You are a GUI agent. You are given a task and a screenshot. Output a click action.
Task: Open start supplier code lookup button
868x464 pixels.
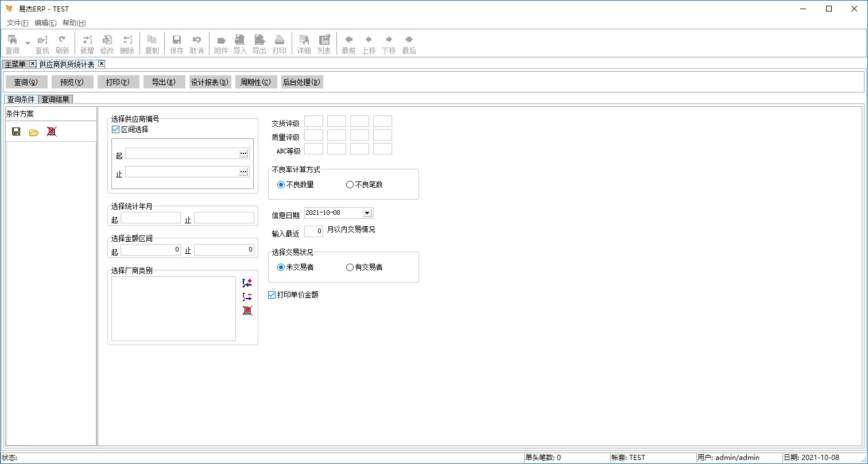243,153
